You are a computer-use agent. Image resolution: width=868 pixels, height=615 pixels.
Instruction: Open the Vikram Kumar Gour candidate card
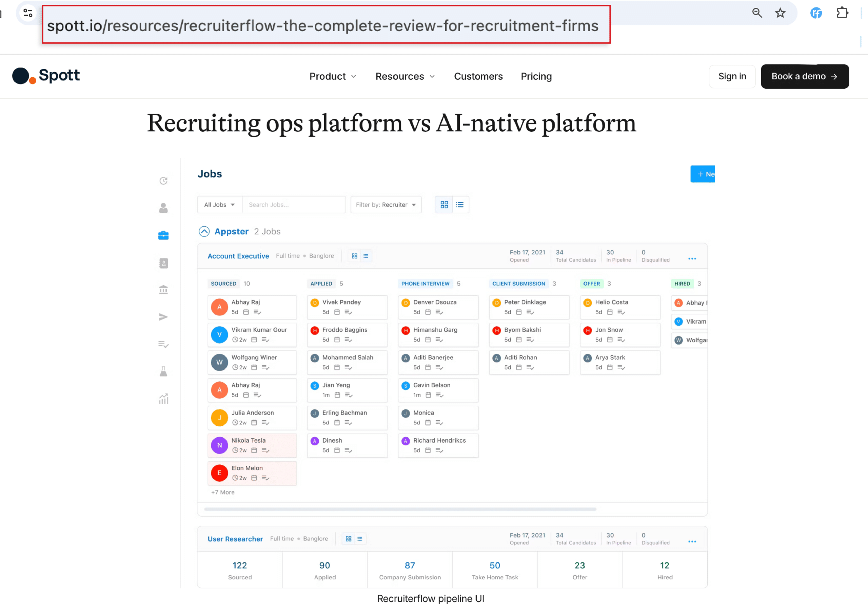tap(252, 335)
